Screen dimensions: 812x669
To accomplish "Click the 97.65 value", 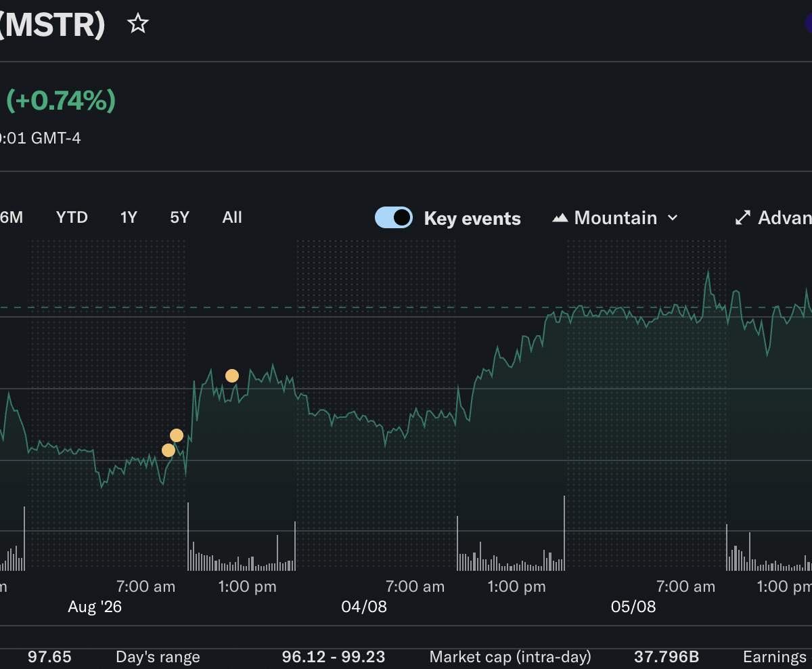I will click(49, 657).
